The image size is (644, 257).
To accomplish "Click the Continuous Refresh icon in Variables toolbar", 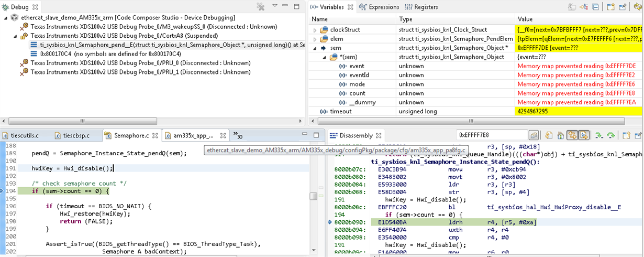I will point(638,7).
